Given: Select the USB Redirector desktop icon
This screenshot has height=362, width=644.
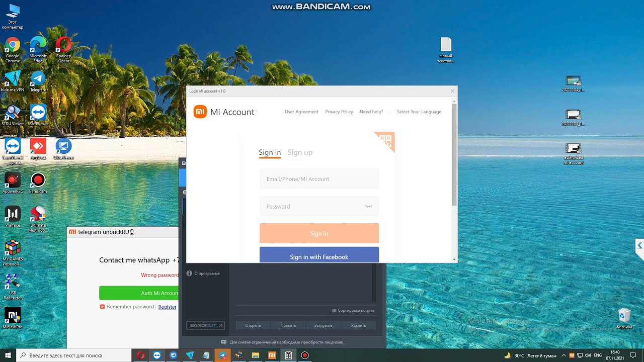Looking at the screenshot, I should point(13,287).
